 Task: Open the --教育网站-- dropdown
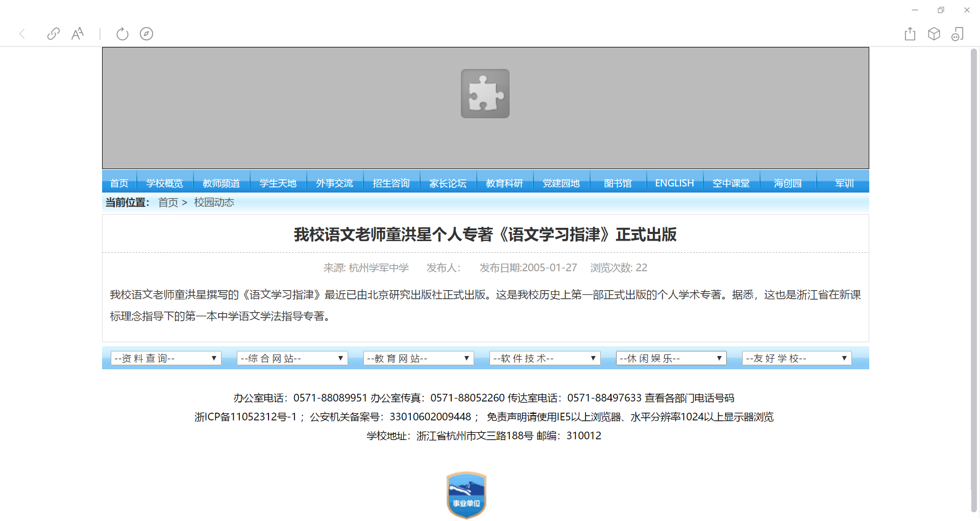point(419,358)
